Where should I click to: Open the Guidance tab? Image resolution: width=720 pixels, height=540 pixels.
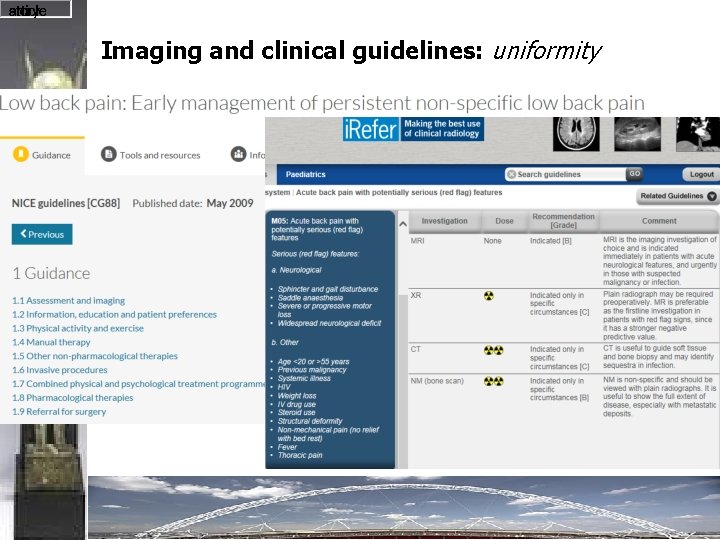(x=42, y=155)
